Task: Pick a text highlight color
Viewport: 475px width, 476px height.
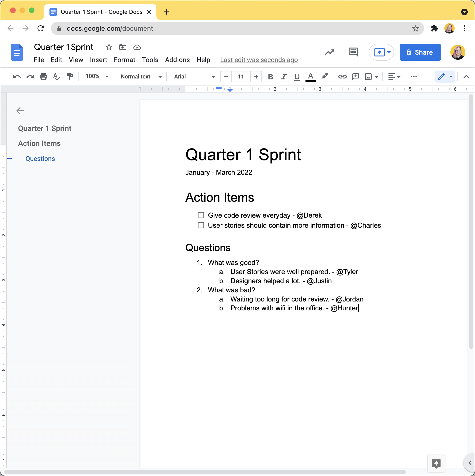Action: (x=325, y=77)
